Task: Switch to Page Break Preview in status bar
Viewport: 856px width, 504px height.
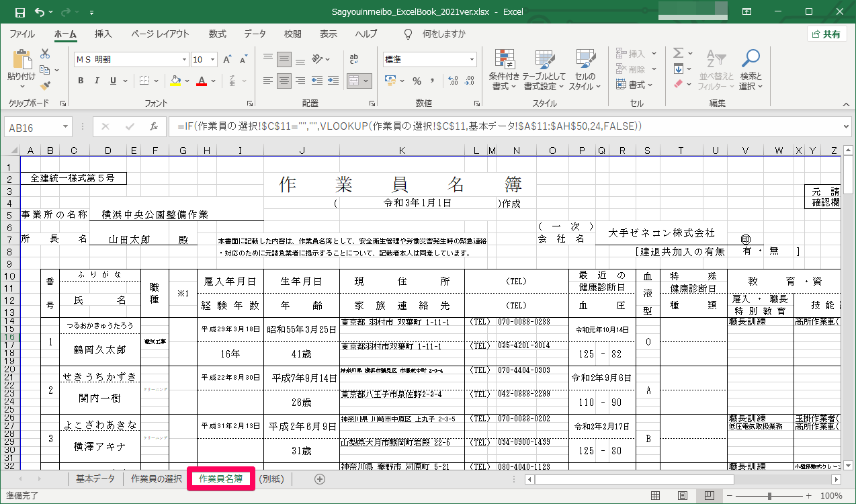Action: (709, 496)
